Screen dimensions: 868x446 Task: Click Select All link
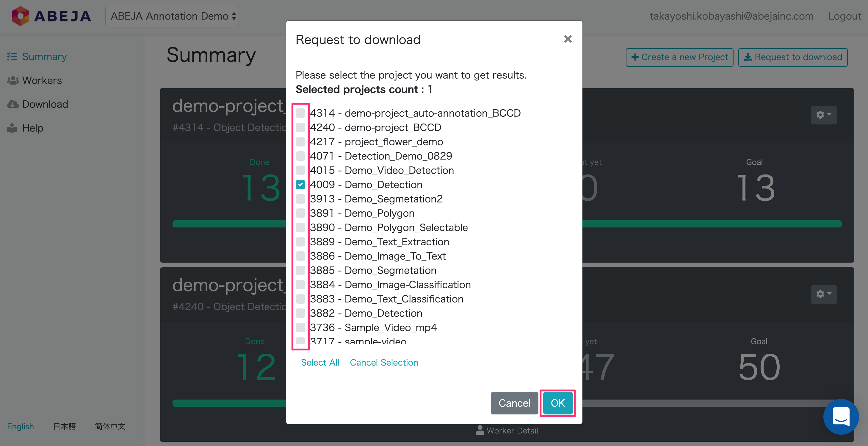click(x=320, y=362)
